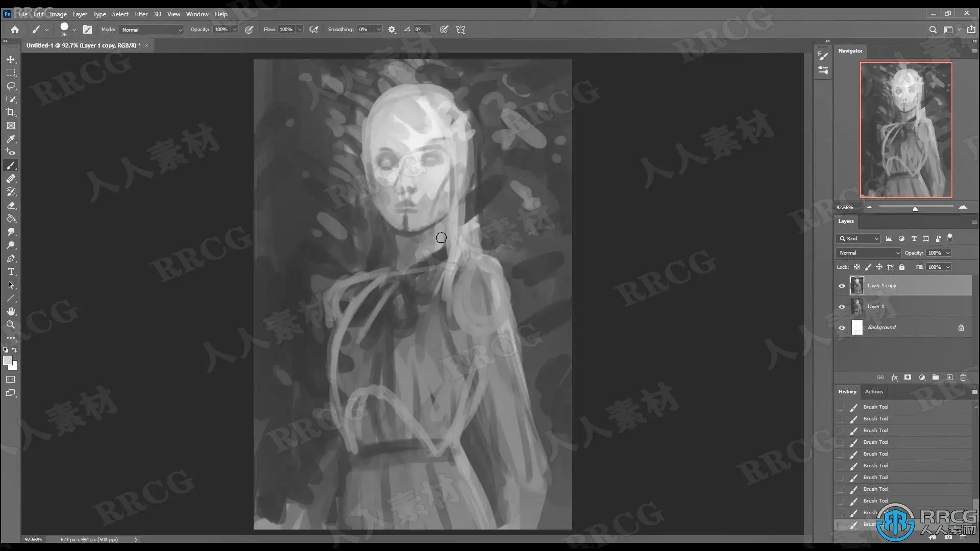Expand the layer blend mode dropdown

(x=868, y=253)
